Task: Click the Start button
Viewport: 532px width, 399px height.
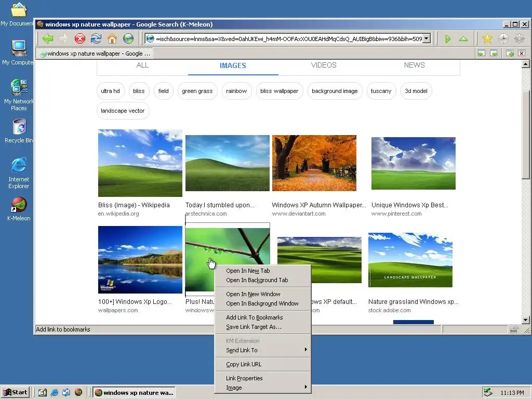Action: [15, 392]
